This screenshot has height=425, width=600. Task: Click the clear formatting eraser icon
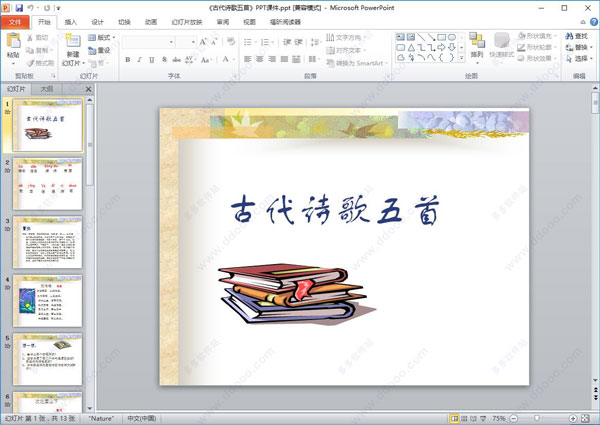[231, 42]
